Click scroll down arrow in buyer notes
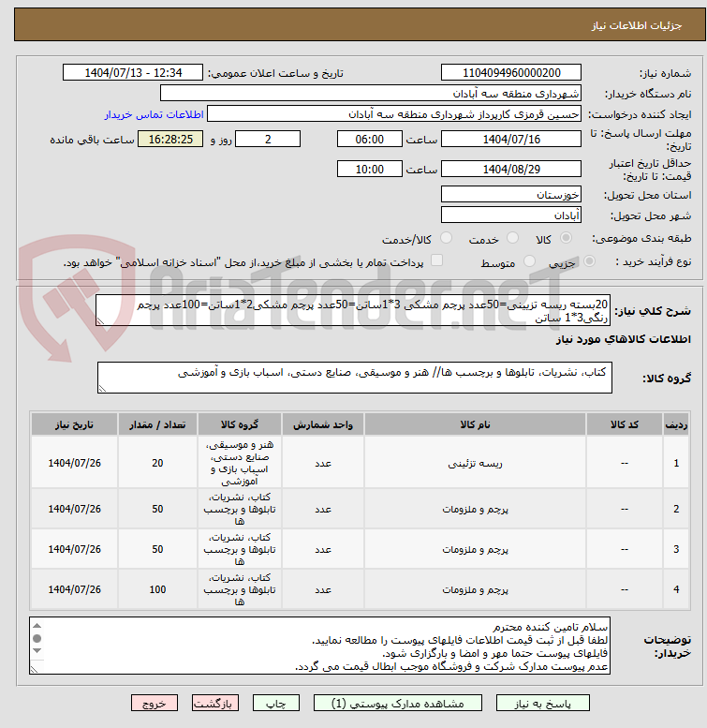Image resolution: width=707 pixels, height=728 pixels. [37, 651]
